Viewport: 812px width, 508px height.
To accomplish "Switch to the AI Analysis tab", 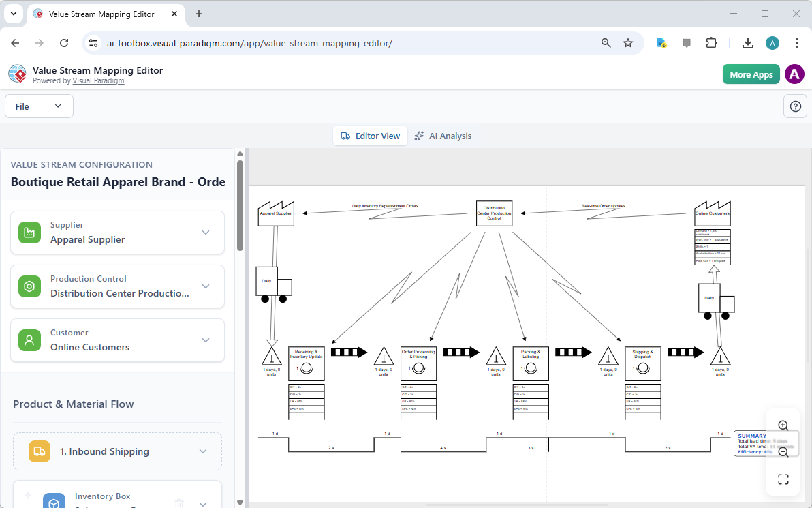I will (443, 136).
